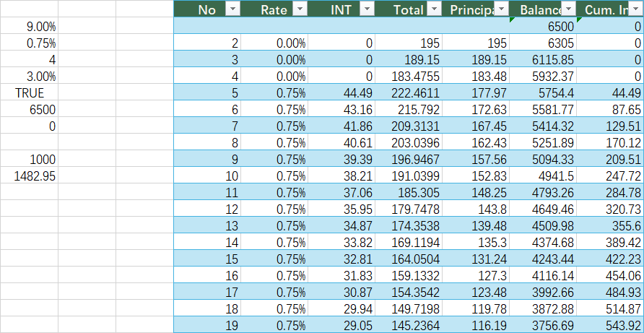Select the INT cell showing 44.49

(341, 92)
